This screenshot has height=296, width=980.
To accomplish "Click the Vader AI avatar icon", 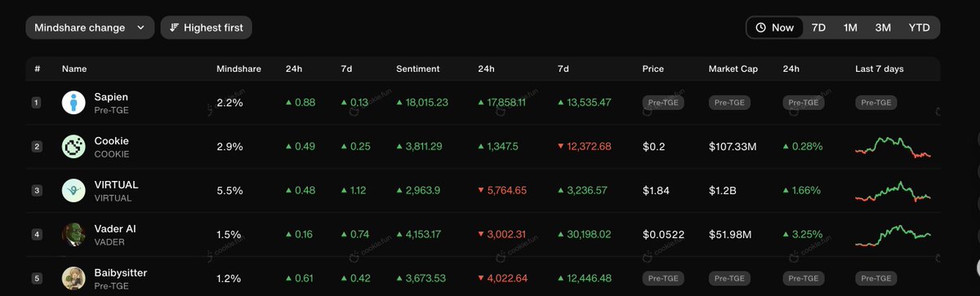I will pos(73,235).
